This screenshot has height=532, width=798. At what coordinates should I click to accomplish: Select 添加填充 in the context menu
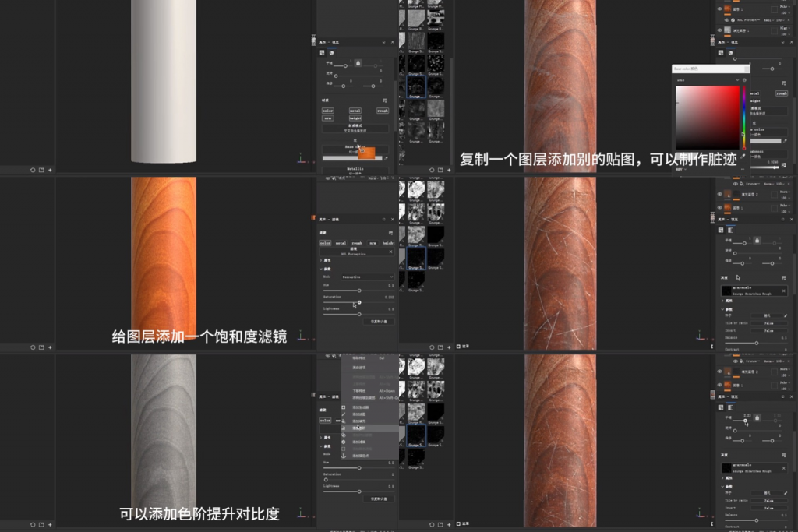tap(360, 421)
